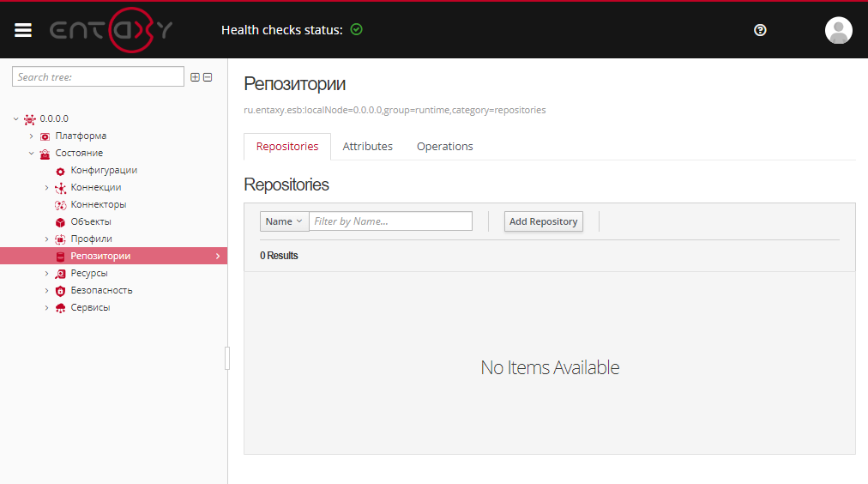Image resolution: width=868 pixels, height=484 pixels.
Task: Select Сервисы label in the tree
Action: click(90, 307)
